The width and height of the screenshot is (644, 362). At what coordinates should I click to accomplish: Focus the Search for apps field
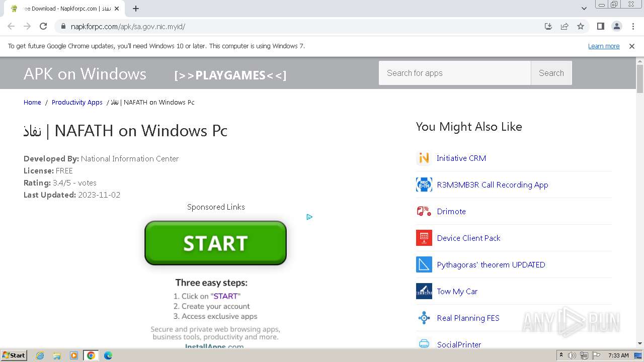455,73
